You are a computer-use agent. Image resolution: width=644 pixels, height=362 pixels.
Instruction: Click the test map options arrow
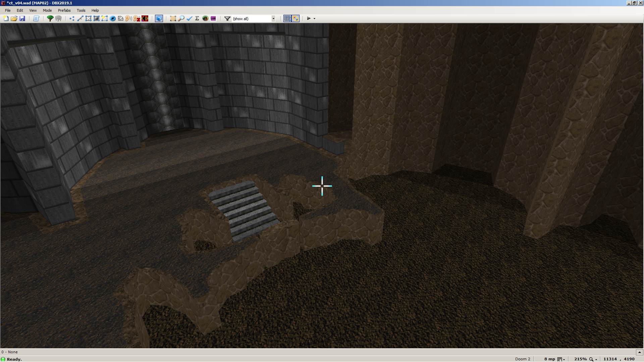coord(314,18)
